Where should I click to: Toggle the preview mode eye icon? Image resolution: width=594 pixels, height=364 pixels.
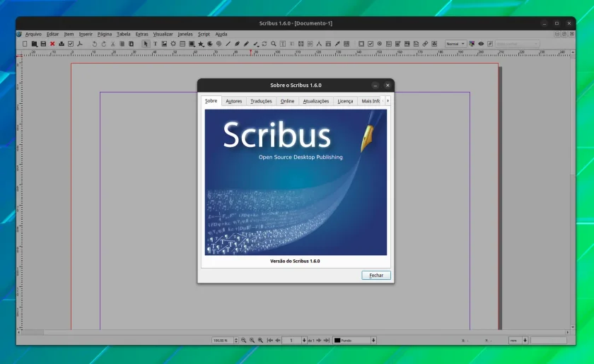481,44
